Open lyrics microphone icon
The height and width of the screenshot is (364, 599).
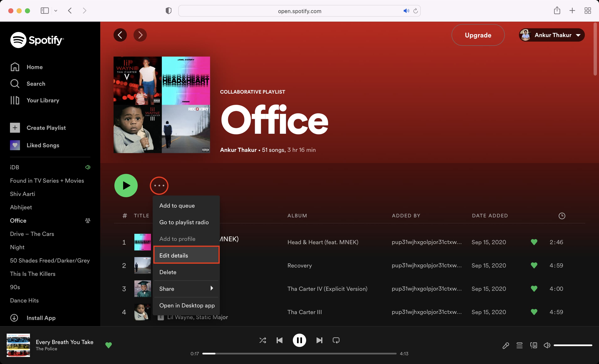click(506, 345)
